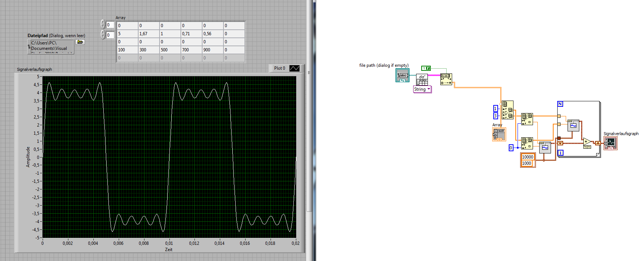The width and height of the screenshot is (644, 261).
Task: Click the Zeit x-axis label
Action: tap(169, 250)
